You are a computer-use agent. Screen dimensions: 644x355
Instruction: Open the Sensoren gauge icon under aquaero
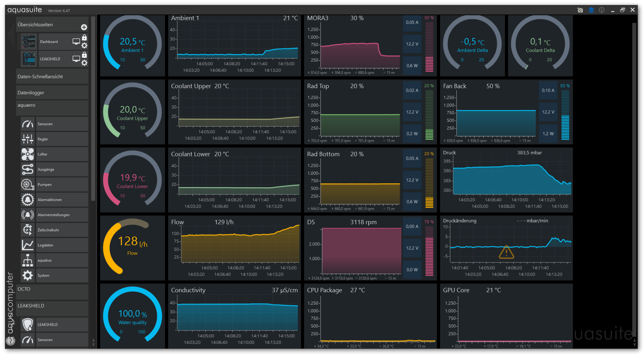point(27,124)
